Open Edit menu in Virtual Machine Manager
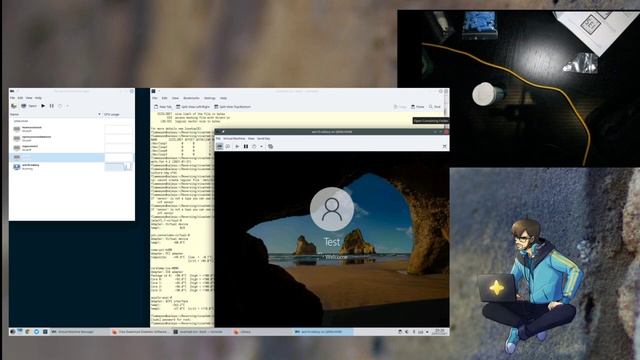The height and width of the screenshot is (360, 640). coord(20,98)
